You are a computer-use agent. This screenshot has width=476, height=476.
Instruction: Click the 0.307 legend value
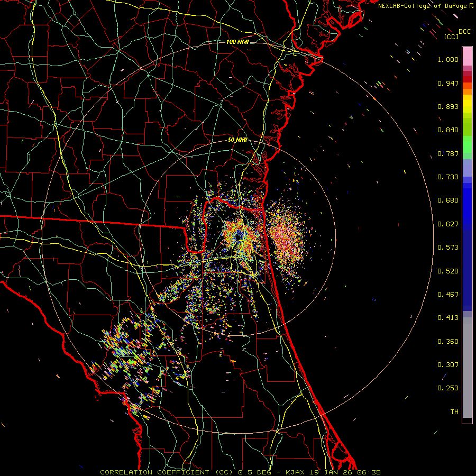click(448, 365)
